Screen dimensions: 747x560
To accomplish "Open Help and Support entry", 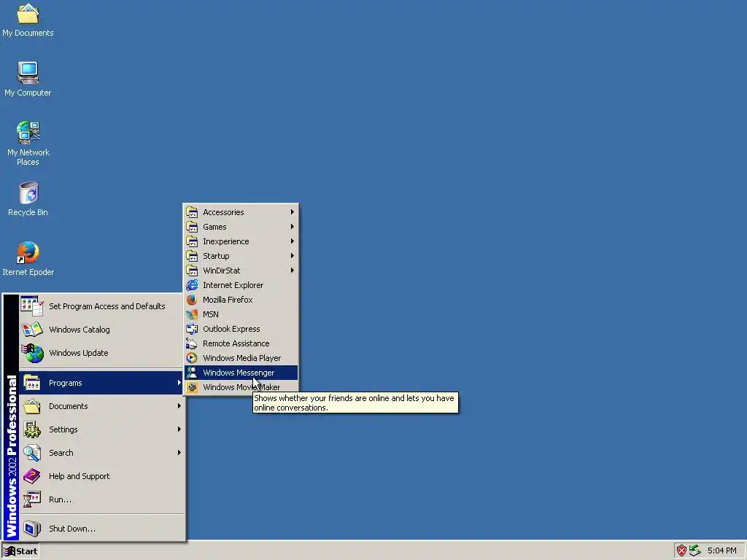I will point(101,476).
